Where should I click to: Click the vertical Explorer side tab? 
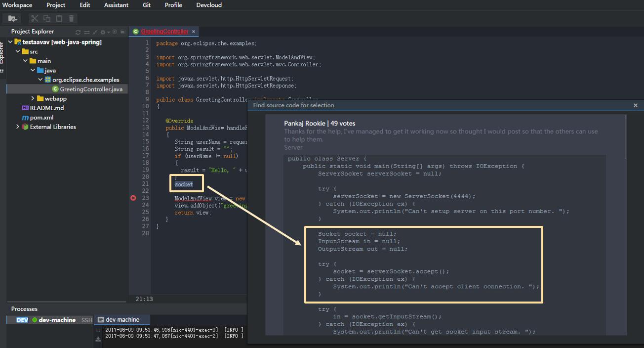[2, 53]
